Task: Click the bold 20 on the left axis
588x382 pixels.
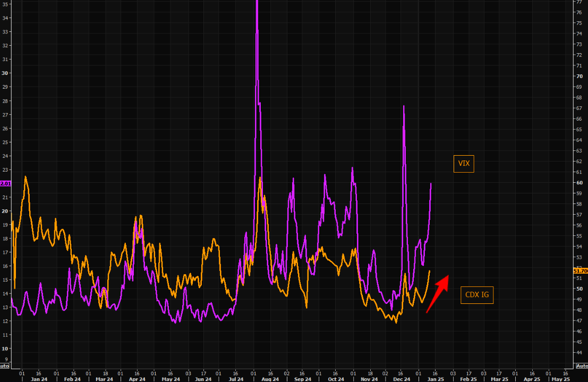Action: coord(5,211)
